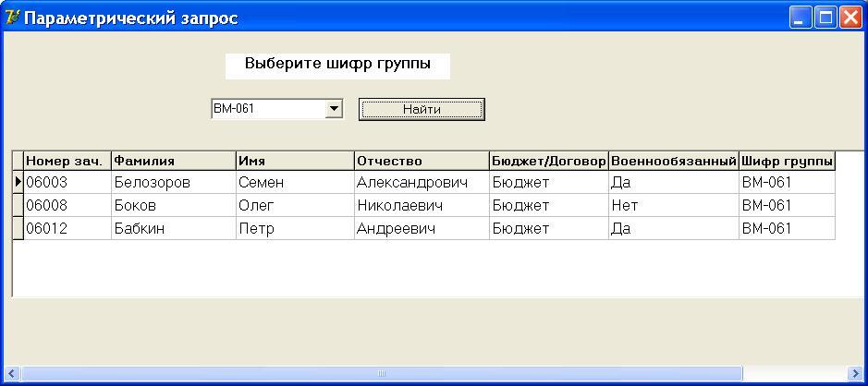This screenshot has height=386, width=868.
Task: Click Бюджет in Боков's row
Action: tap(520, 205)
